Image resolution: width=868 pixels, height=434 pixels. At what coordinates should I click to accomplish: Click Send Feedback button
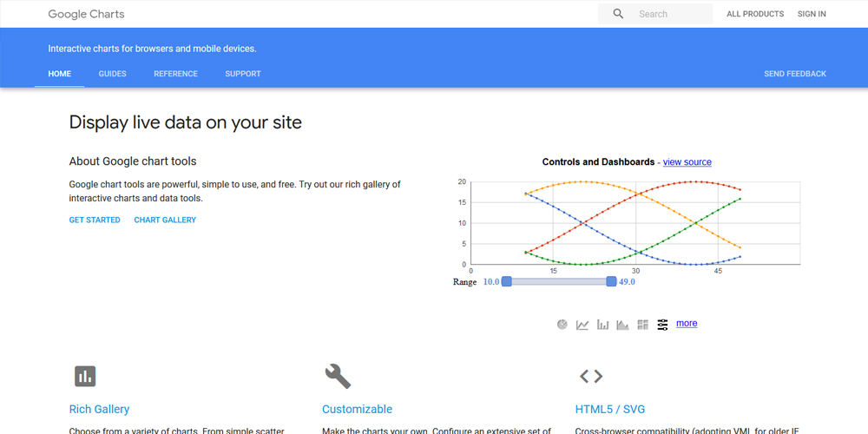tap(795, 74)
